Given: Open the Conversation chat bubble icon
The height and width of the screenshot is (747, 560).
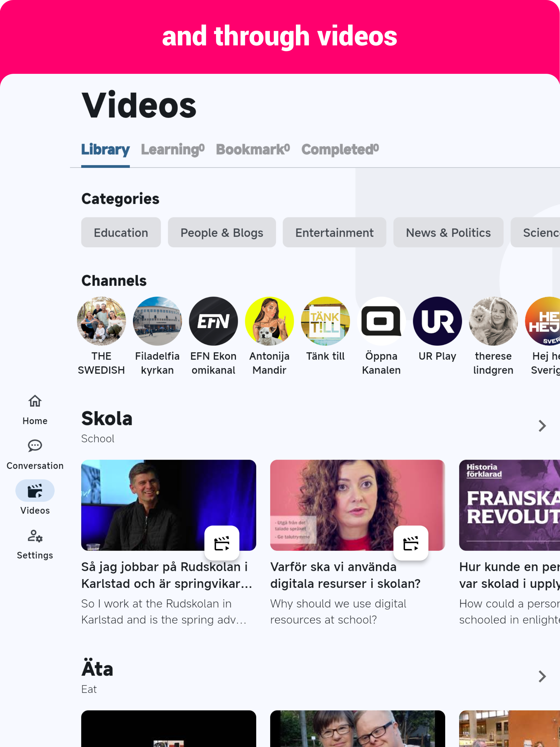Looking at the screenshot, I should pyautogui.click(x=35, y=446).
